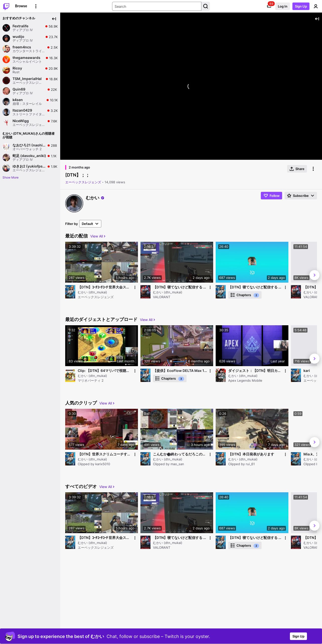Screen dimensions: 322x644
Task: Open the Filter by Default dropdown
Action: (90, 224)
